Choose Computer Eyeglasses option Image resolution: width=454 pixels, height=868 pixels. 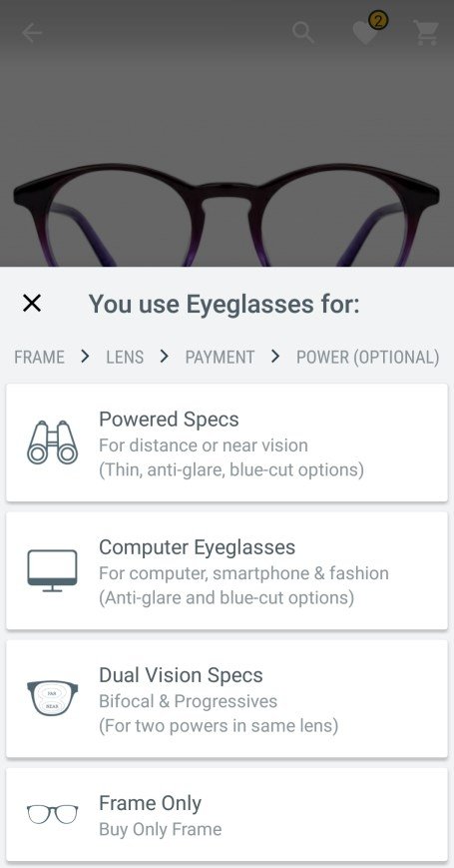click(227, 570)
